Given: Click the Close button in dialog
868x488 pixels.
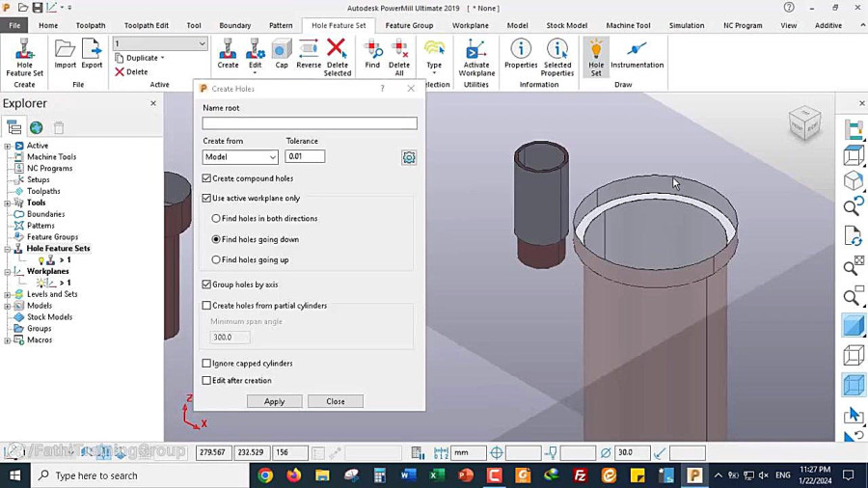Looking at the screenshot, I should coord(336,402).
